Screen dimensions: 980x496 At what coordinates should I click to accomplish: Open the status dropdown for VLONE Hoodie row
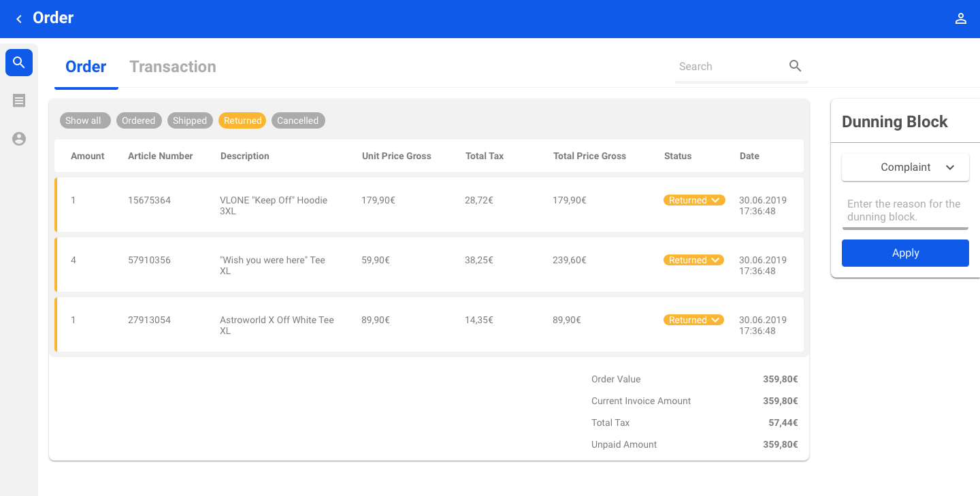694,200
